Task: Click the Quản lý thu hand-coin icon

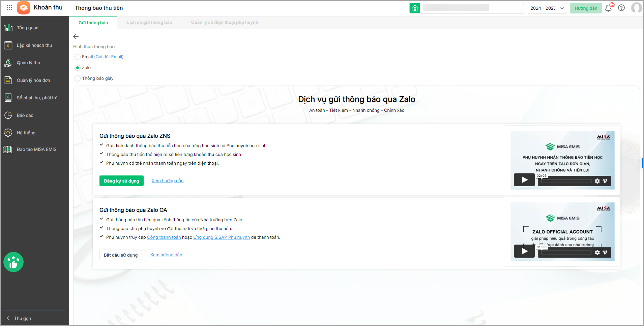Action: pyautogui.click(x=8, y=63)
